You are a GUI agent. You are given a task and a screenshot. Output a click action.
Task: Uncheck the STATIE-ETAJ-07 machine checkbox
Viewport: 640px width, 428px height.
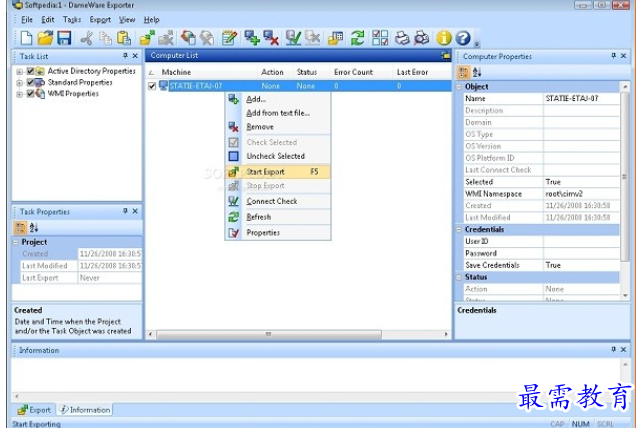coord(152,86)
